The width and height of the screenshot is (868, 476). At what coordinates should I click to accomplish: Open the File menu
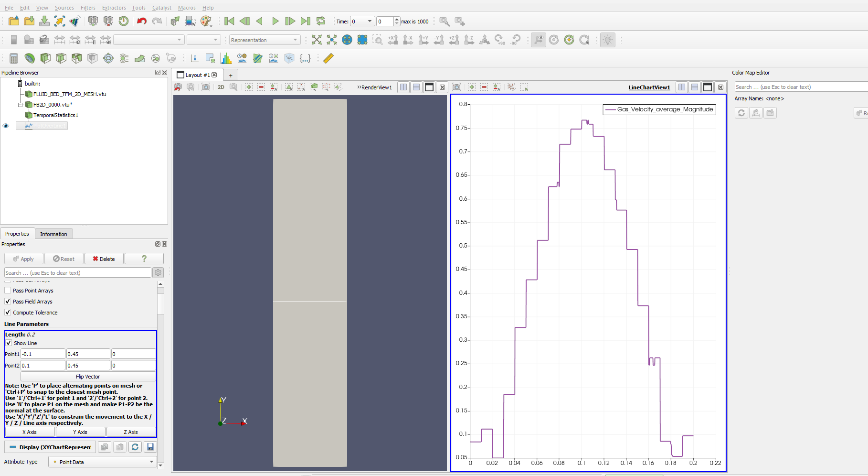pos(9,8)
